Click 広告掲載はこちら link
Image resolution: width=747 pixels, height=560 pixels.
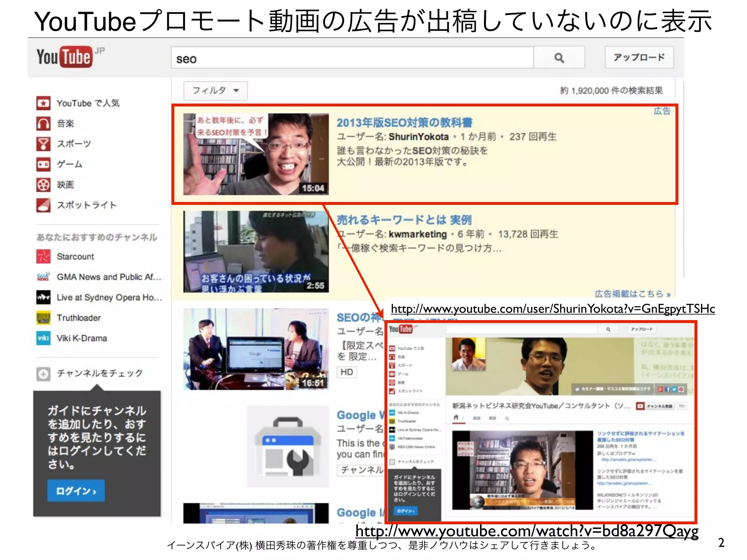pos(632,293)
